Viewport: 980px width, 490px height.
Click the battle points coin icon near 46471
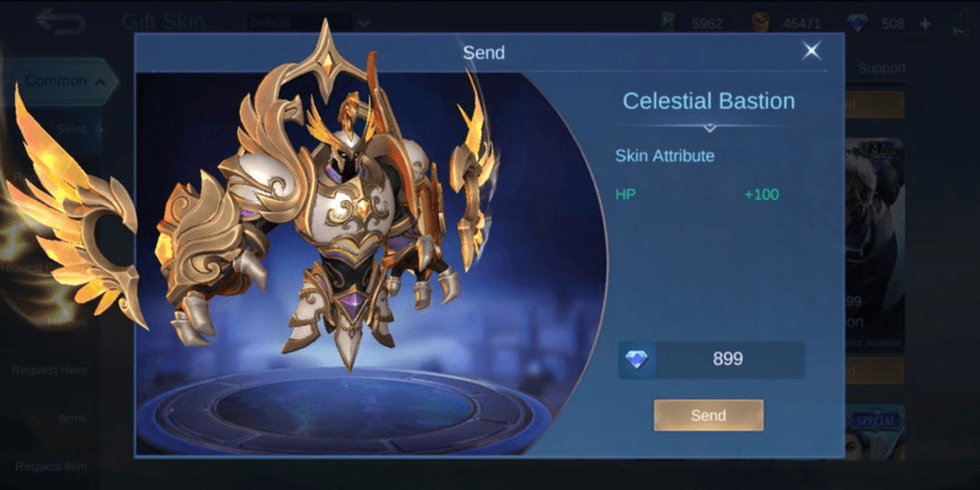point(760,24)
